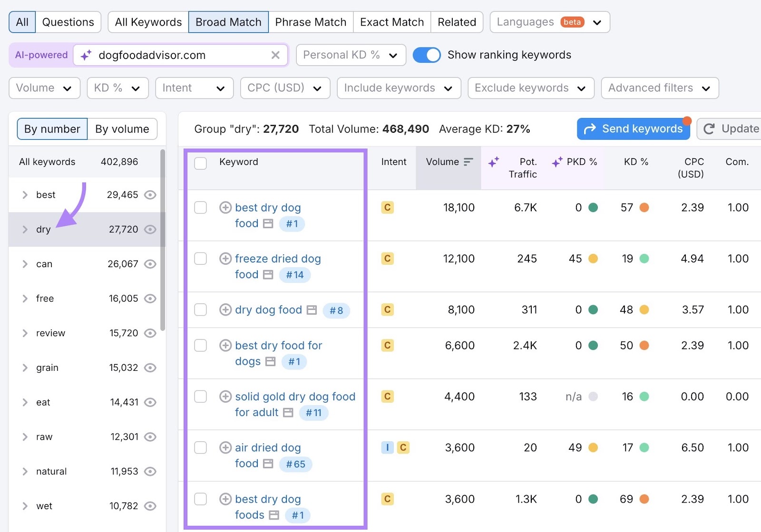Click the AI sparkle icon inside search bar
This screenshot has width=761, height=532.
point(86,55)
